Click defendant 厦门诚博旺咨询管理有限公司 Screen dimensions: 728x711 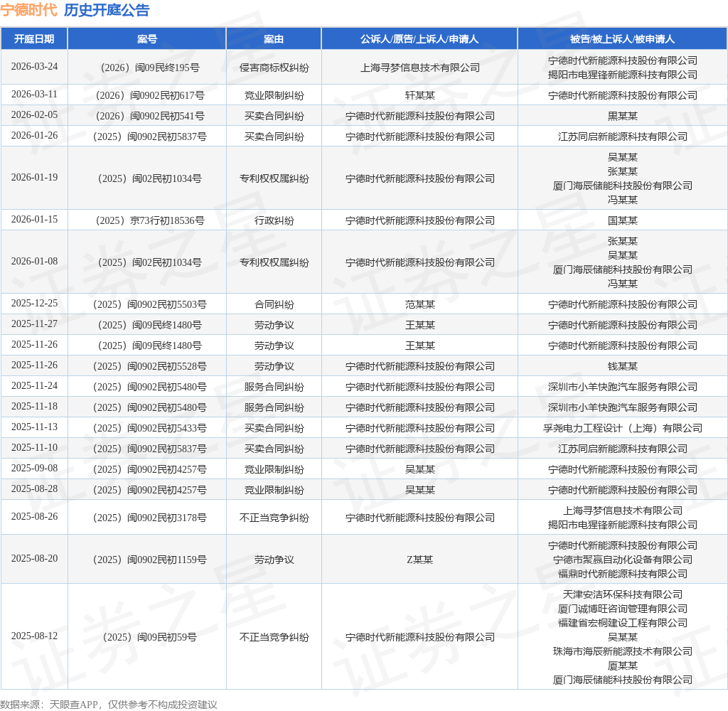[623, 609]
